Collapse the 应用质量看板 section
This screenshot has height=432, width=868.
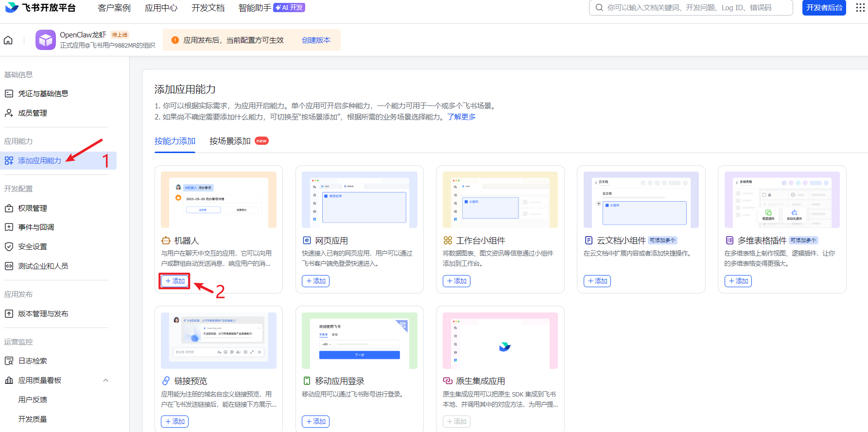(105, 380)
